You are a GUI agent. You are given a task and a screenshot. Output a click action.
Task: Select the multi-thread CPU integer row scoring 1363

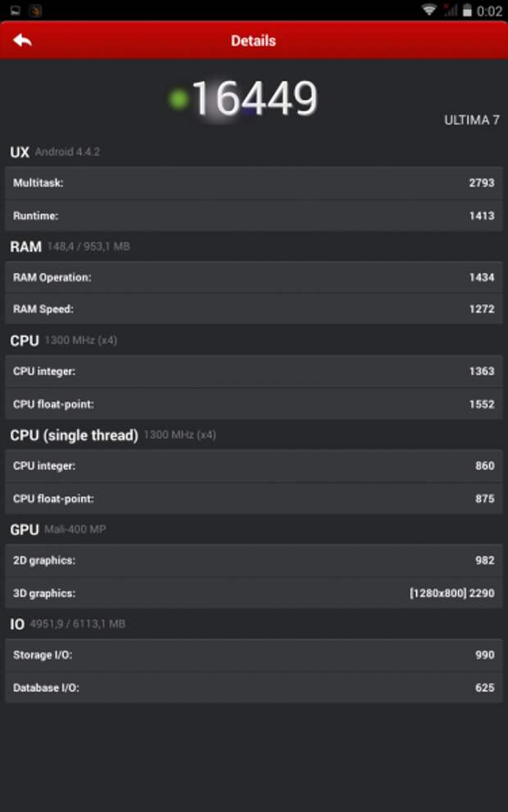point(254,372)
